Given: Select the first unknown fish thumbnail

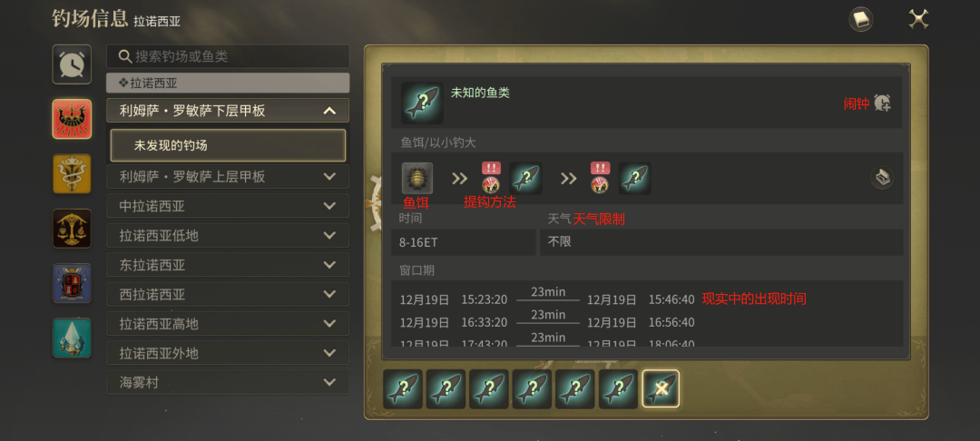Looking at the screenshot, I should (403, 388).
